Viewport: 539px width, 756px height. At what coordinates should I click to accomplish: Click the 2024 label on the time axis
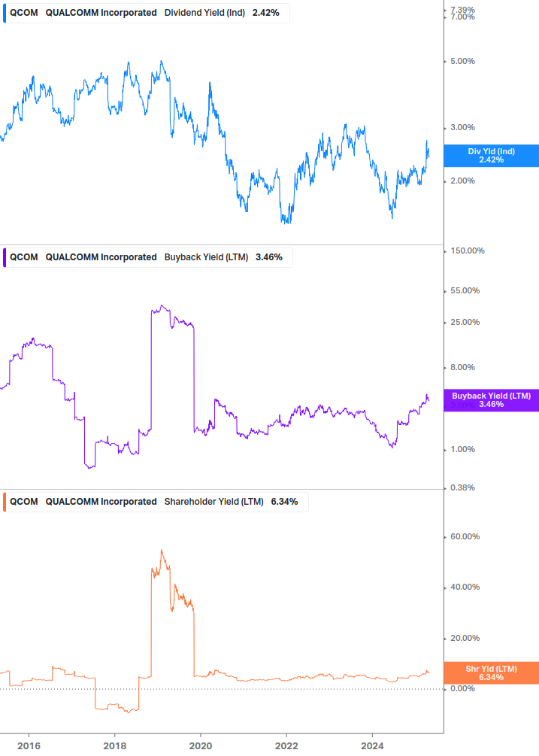point(372,746)
